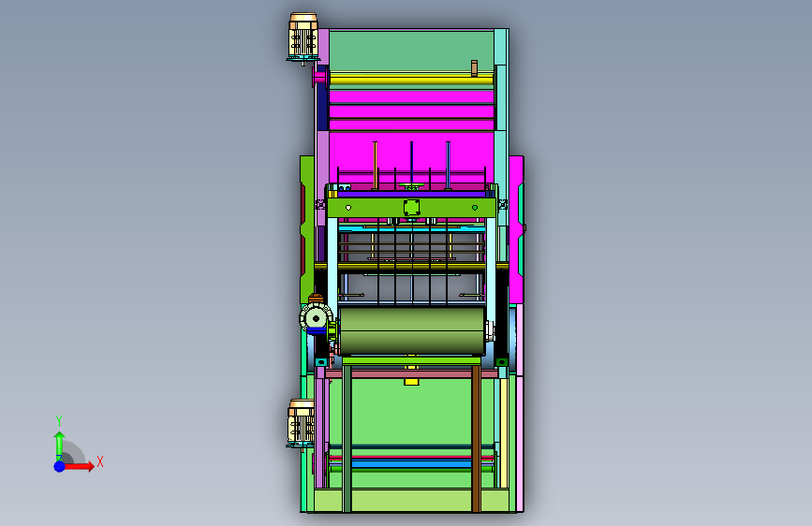Screen dimensions: 812x526
Task: Select the long yellow roller near the top
Action: click(x=411, y=80)
